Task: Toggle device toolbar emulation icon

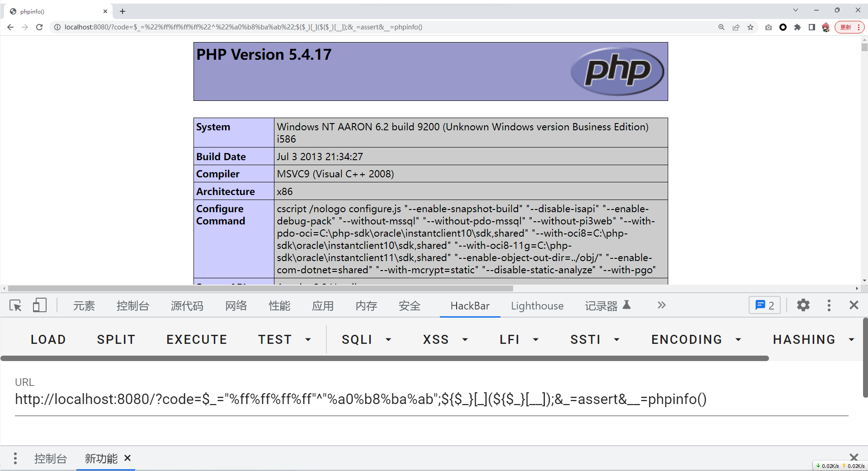Action: coord(40,305)
